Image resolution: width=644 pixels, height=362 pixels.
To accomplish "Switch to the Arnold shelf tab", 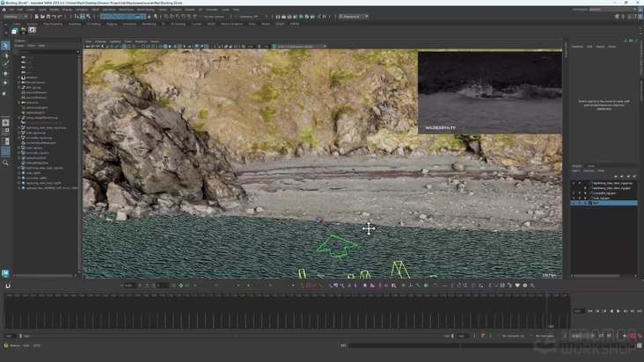I will [x=280, y=24].
